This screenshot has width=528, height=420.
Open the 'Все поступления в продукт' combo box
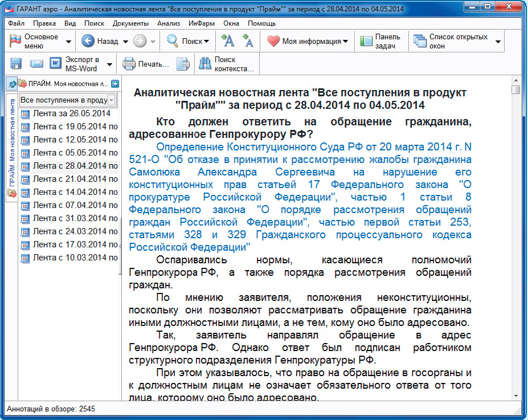click(x=112, y=100)
